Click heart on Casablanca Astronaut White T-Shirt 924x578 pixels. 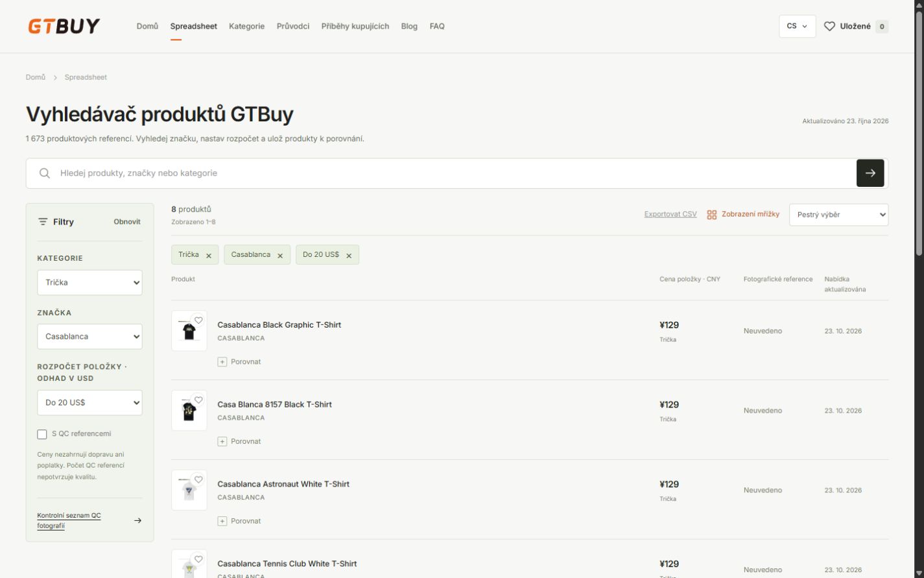pos(198,479)
